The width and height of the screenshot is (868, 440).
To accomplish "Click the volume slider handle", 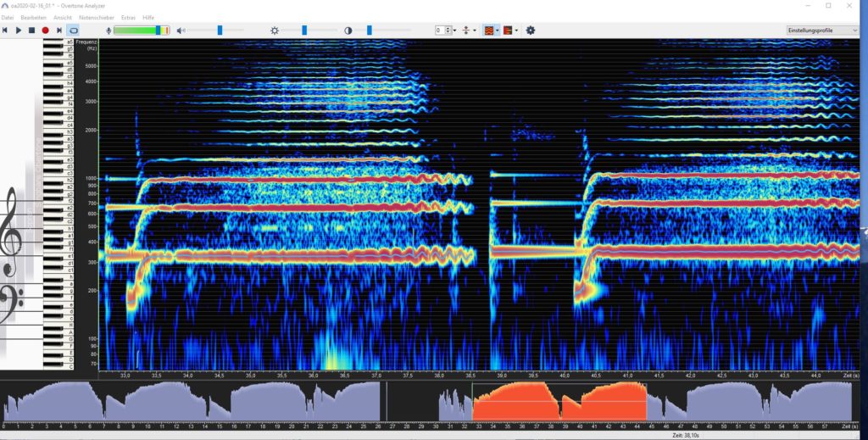I will click(220, 31).
